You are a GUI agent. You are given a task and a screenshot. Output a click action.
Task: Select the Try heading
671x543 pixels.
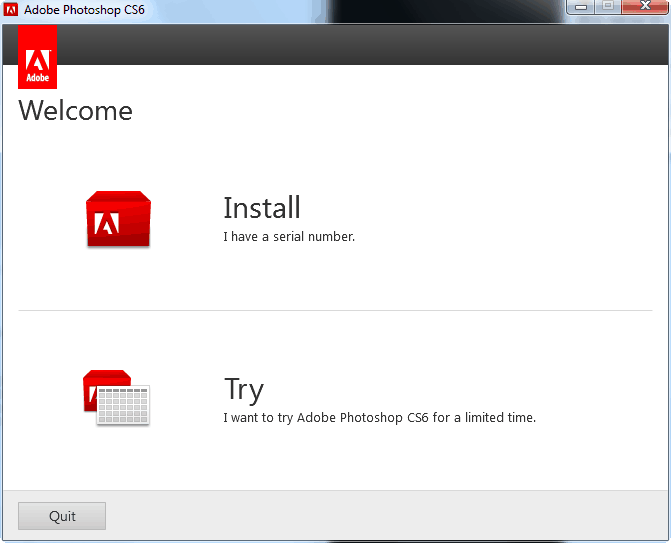coord(244,389)
